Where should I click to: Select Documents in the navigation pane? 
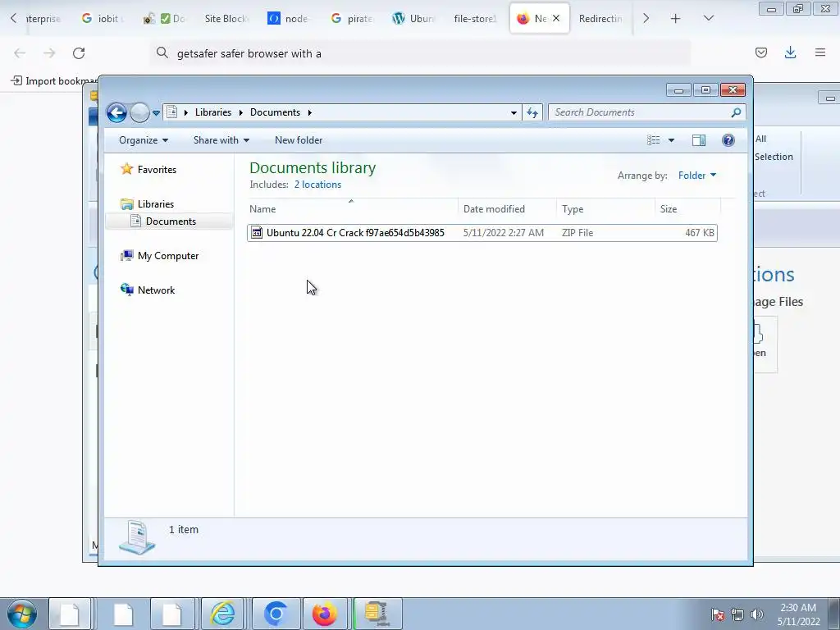tap(169, 221)
